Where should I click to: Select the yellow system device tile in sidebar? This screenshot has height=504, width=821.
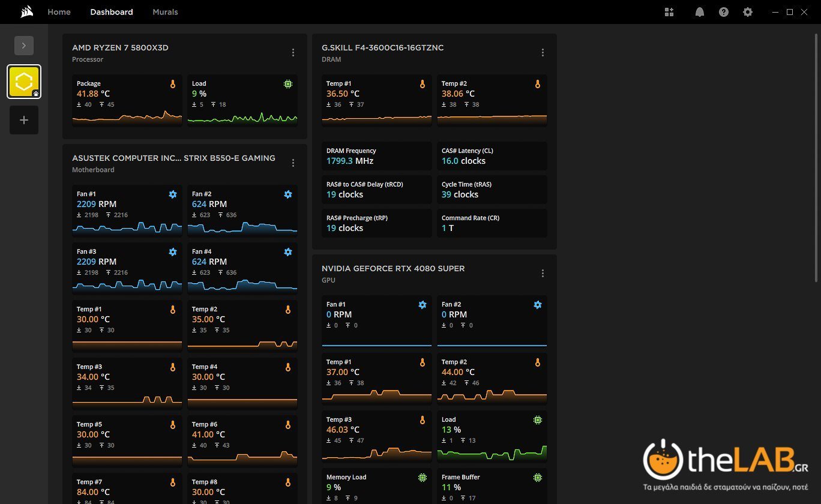click(24, 82)
